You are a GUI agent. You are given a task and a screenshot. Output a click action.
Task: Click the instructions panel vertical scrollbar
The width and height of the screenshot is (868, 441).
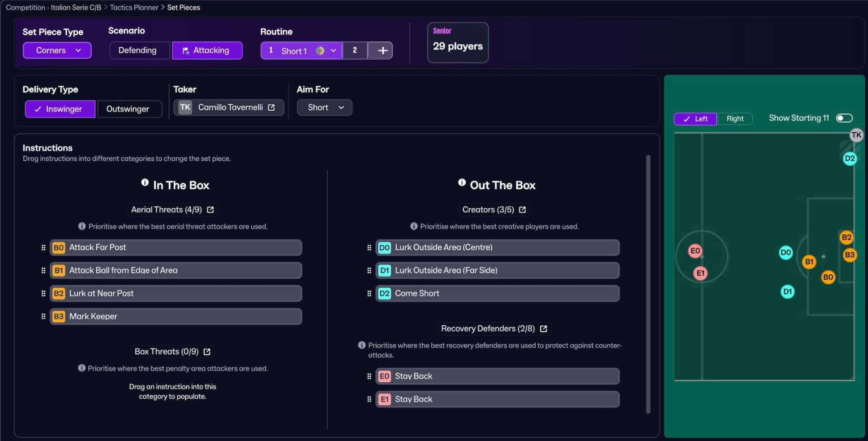click(x=648, y=285)
